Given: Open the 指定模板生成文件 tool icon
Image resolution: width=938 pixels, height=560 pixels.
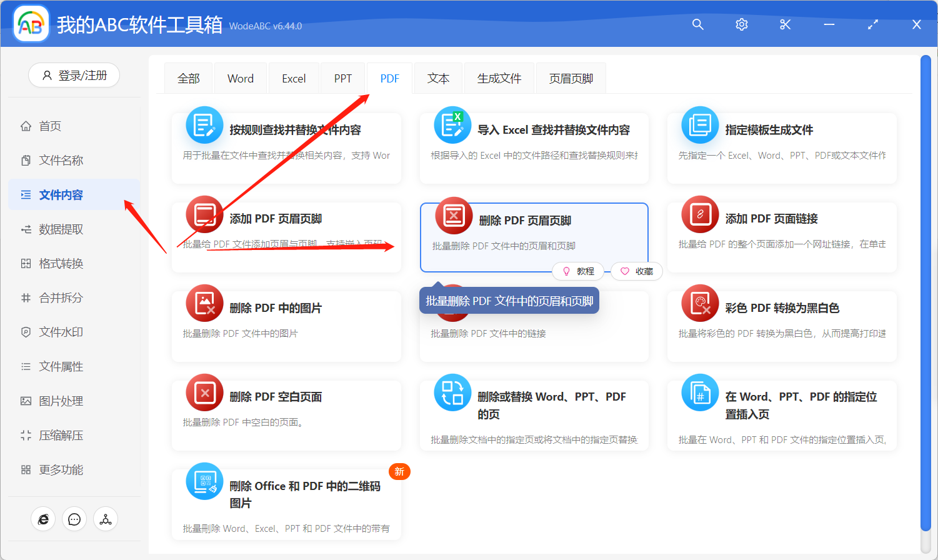Looking at the screenshot, I should 699,124.
